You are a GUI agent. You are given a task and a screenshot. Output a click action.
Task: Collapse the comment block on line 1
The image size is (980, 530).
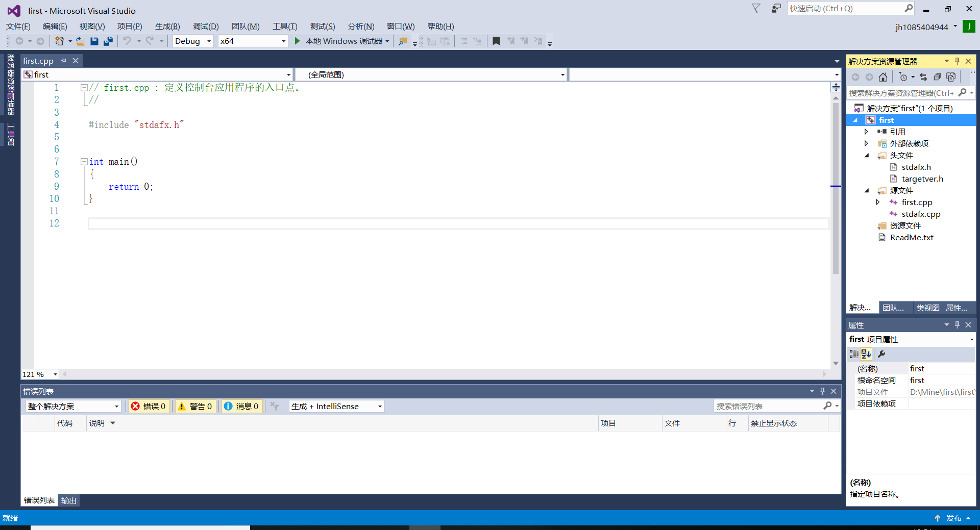(x=84, y=88)
